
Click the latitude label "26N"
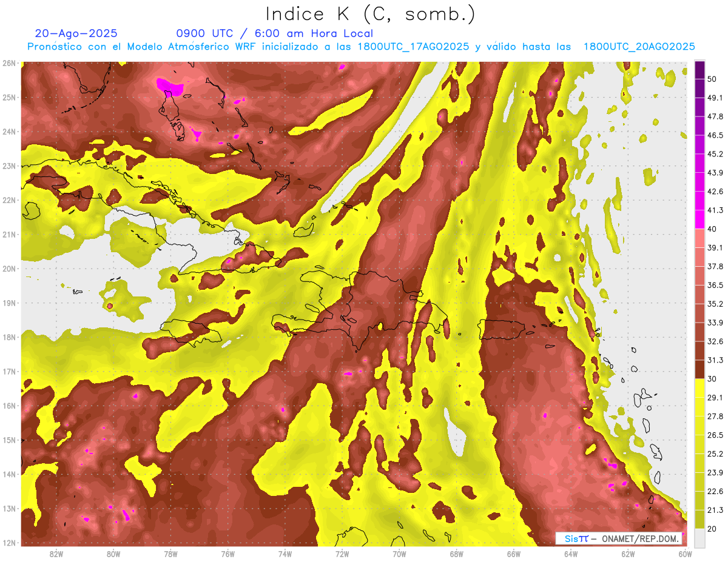point(9,63)
